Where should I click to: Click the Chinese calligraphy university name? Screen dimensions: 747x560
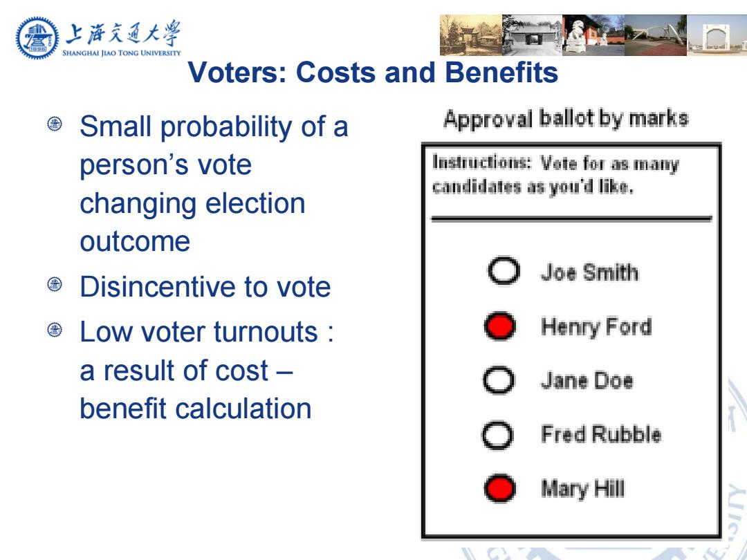point(122,33)
